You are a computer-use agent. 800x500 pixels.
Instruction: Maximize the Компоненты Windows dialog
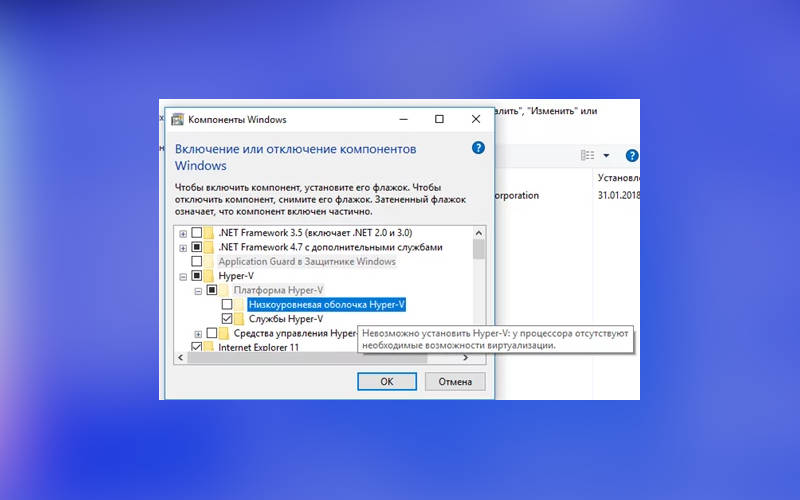[x=439, y=119]
